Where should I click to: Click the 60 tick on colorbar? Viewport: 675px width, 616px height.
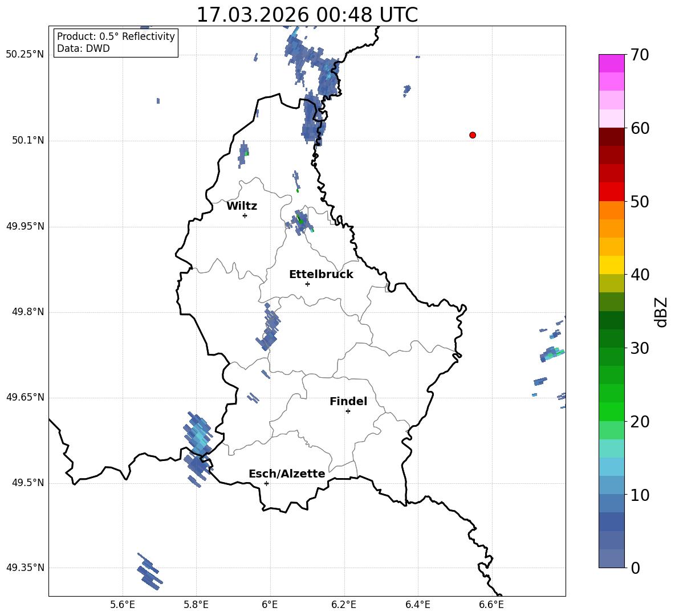(640, 128)
